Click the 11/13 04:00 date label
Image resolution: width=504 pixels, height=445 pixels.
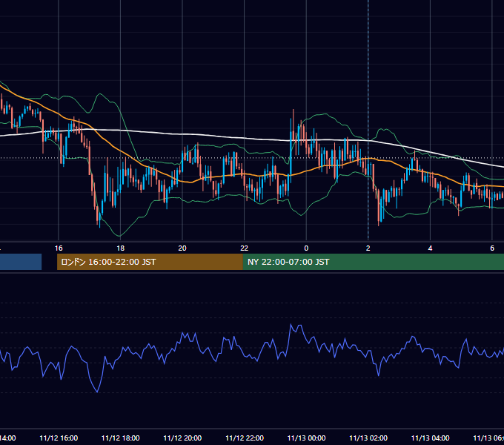[x=431, y=438]
